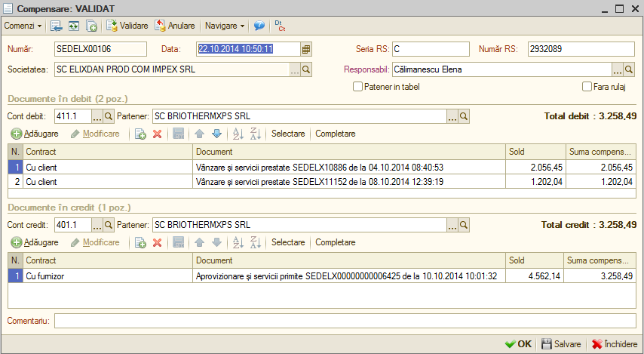Image resolution: width=644 pixels, height=354 pixels.
Task: Click magnifier search icon beside Societatea field
Action: [306, 70]
